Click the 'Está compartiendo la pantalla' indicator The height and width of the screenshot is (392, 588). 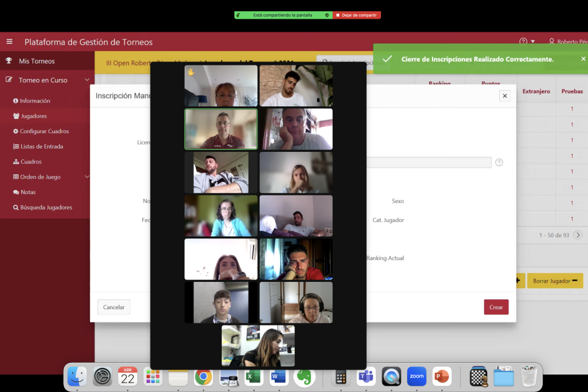tap(282, 15)
